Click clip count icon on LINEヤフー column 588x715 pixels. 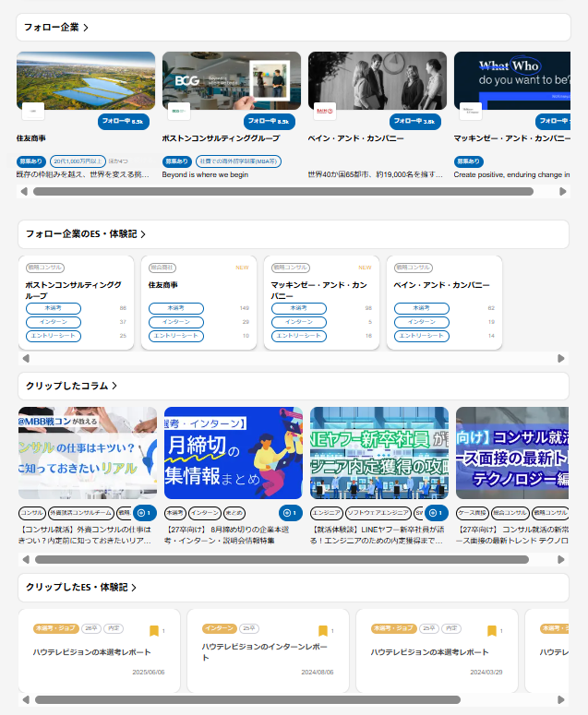pos(437,513)
